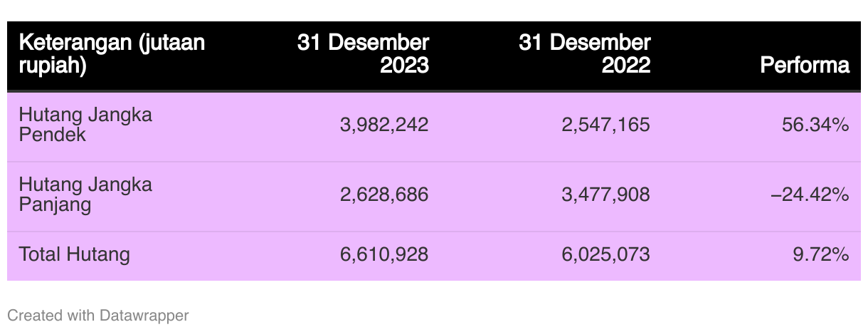Click the total value 6,025,073

tap(605, 254)
